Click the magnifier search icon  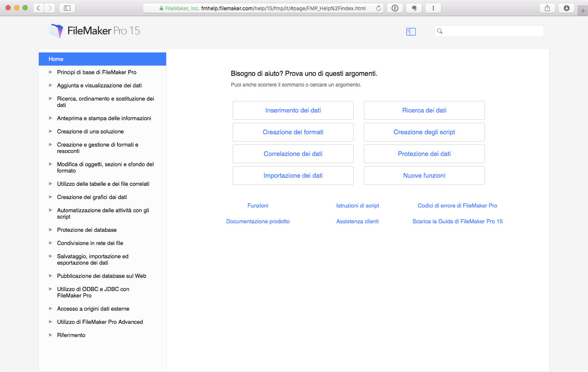(440, 31)
